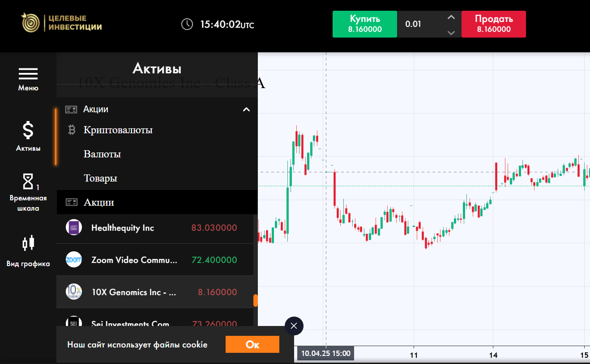This screenshot has height=364, width=590.
Task: Click the Zoom Video logo icon
Action: point(74,260)
